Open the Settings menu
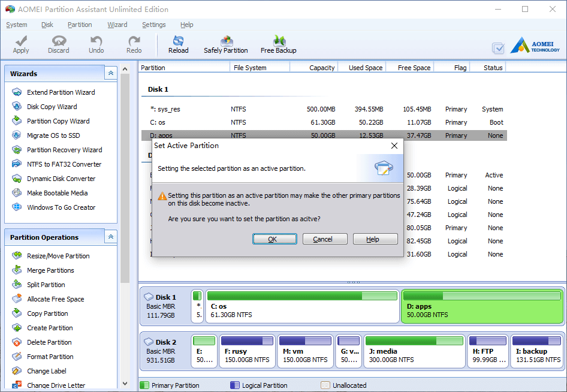567x392 pixels. coord(153,25)
